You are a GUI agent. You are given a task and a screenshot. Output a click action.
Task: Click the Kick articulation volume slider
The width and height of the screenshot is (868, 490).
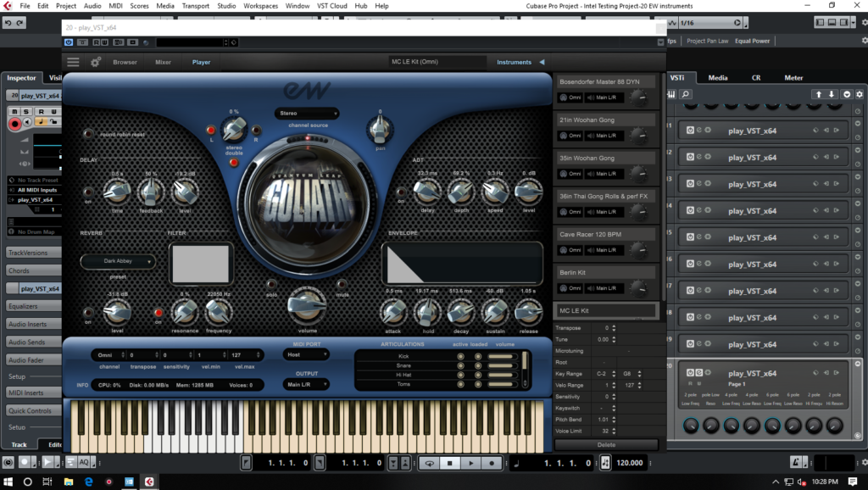tap(503, 357)
